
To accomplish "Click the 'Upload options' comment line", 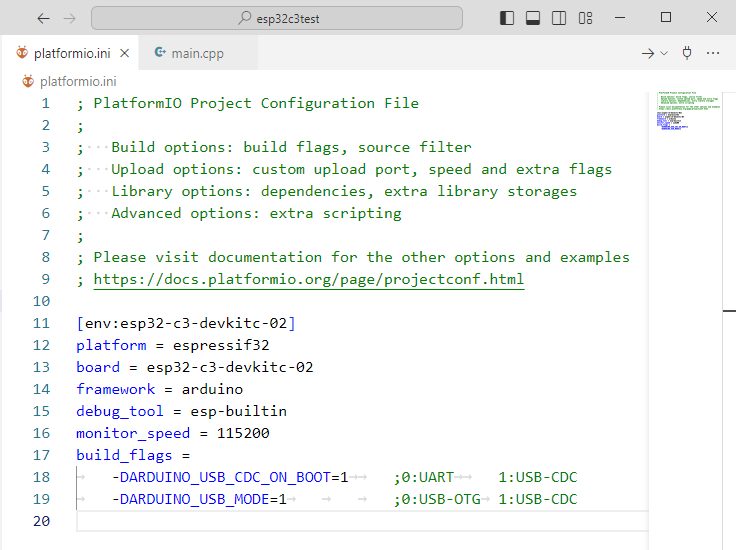I will pyautogui.click(x=344, y=169).
